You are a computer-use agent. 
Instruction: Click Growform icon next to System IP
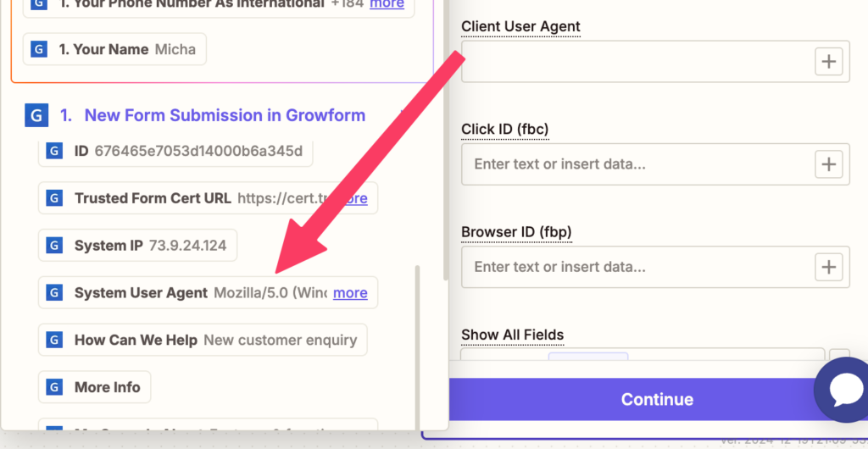pyautogui.click(x=53, y=245)
